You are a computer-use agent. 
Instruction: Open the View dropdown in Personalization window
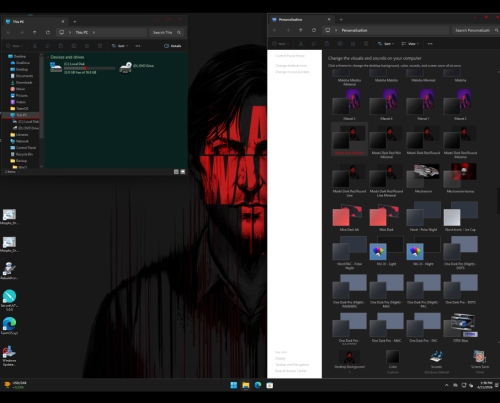tap(410, 44)
